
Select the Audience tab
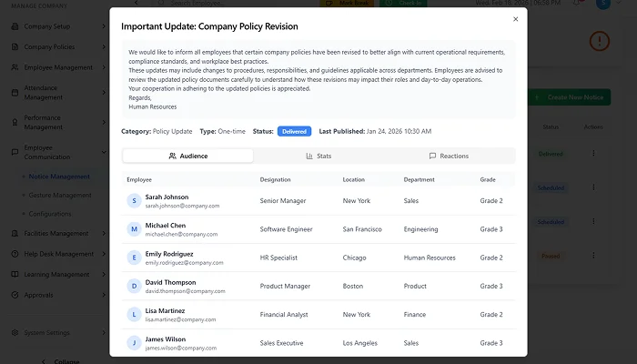[188, 156]
